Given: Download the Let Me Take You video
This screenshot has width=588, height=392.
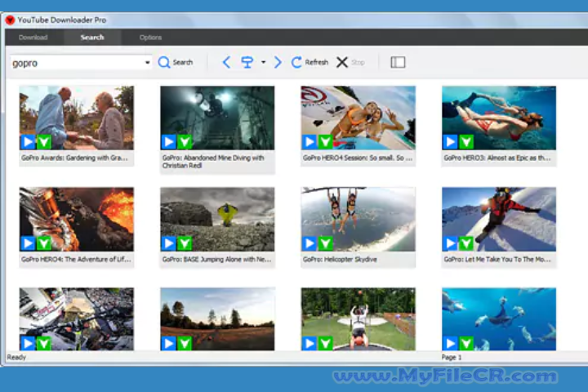Looking at the screenshot, I should coord(466,243).
